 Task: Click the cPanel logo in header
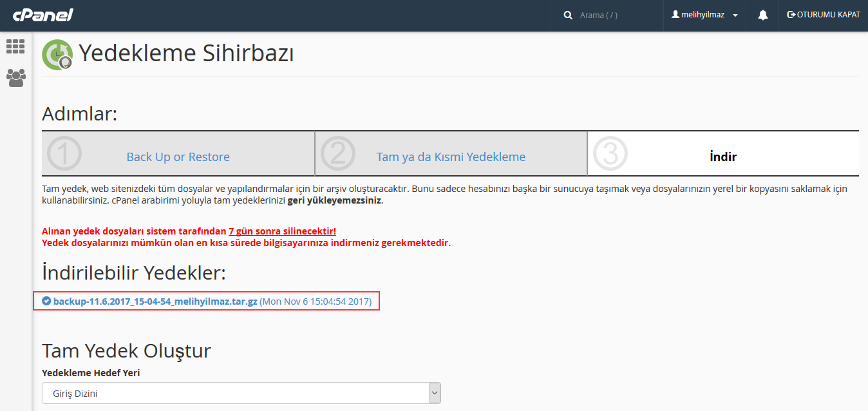[42, 15]
